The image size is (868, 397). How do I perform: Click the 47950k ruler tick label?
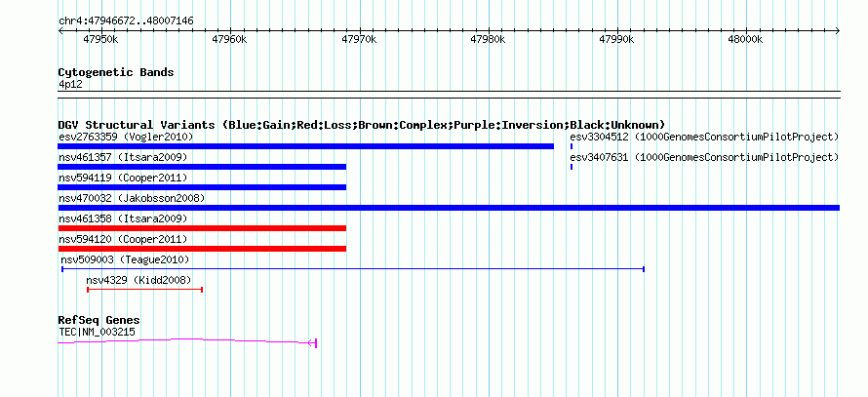click(100, 39)
